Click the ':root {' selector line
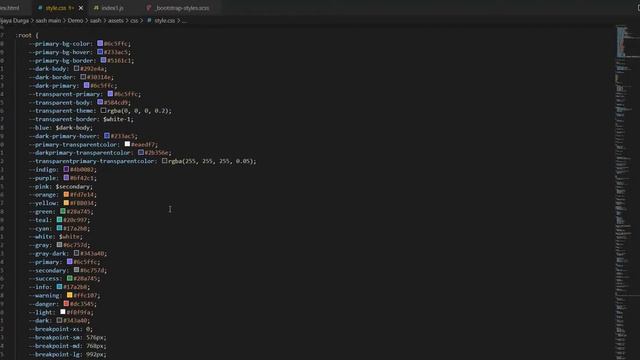The width and height of the screenshot is (640, 360). click(27, 35)
